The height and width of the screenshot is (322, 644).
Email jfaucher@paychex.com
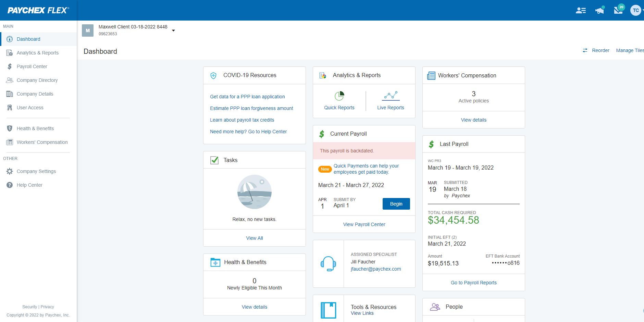[376, 269]
